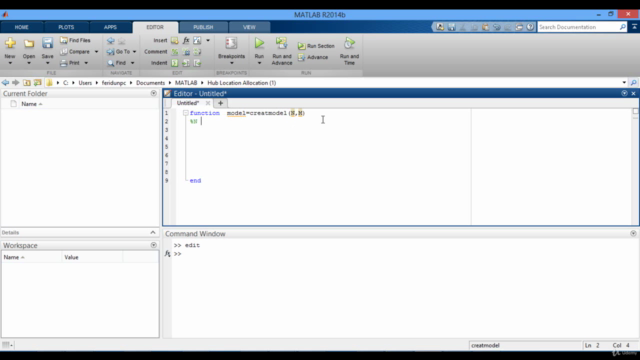This screenshot has width=640, height=360.
Task: Click Documents in the folder path
Action: [x=150, y=83]
